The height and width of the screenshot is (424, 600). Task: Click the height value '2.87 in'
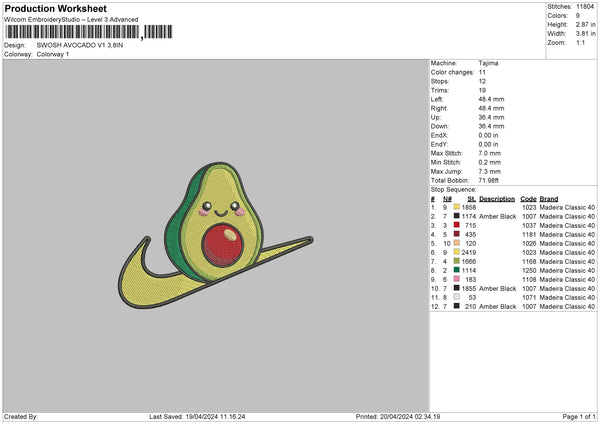tap(585, 24)
